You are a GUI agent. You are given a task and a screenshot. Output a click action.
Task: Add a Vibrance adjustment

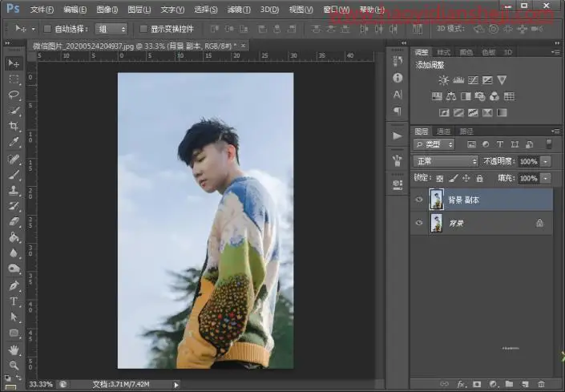[x=502, y=80]
